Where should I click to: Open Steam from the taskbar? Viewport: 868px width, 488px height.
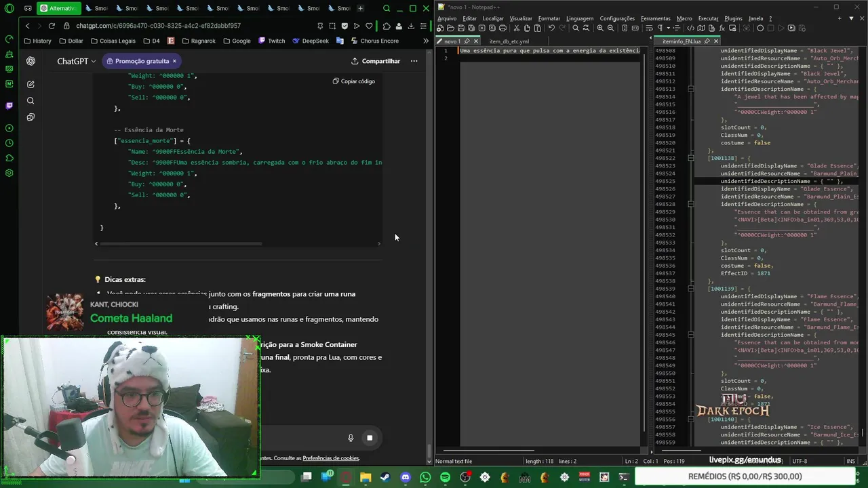[x=385, y=477]
